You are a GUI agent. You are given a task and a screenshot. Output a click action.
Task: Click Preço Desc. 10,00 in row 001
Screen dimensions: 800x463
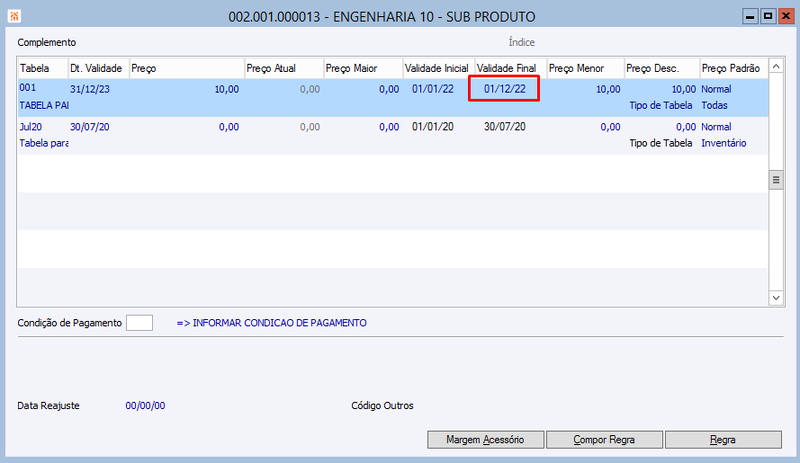(684, 89)
